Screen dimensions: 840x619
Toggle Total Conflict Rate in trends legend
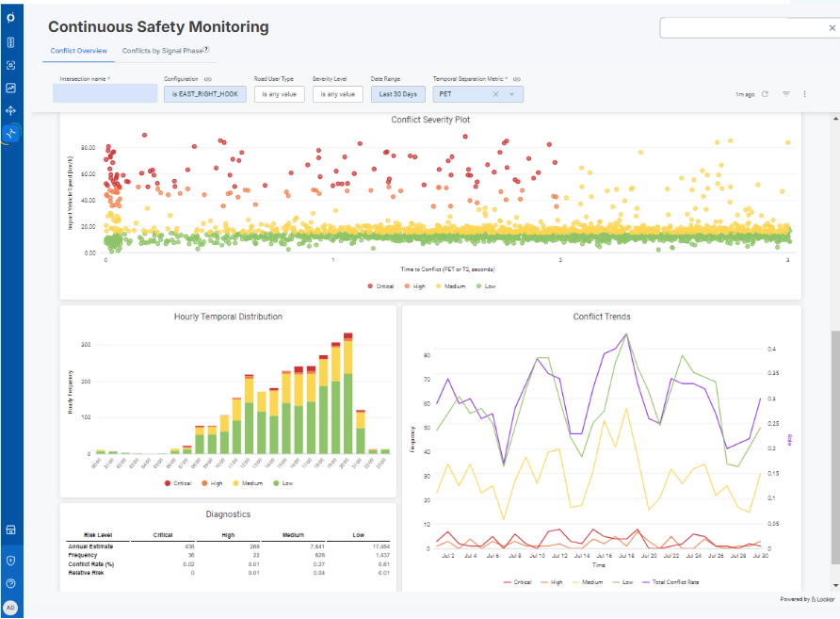tap(670, 582)
